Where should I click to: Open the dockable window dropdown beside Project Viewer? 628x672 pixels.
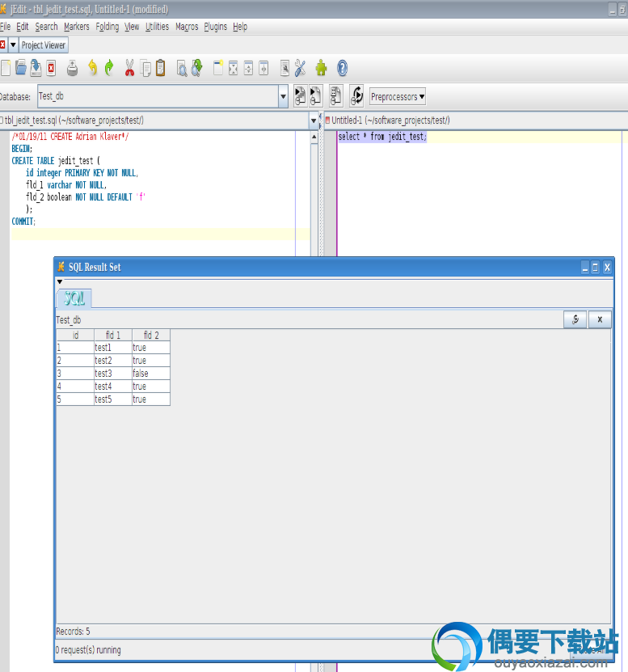pyautogui.click(x=13, y=44)
